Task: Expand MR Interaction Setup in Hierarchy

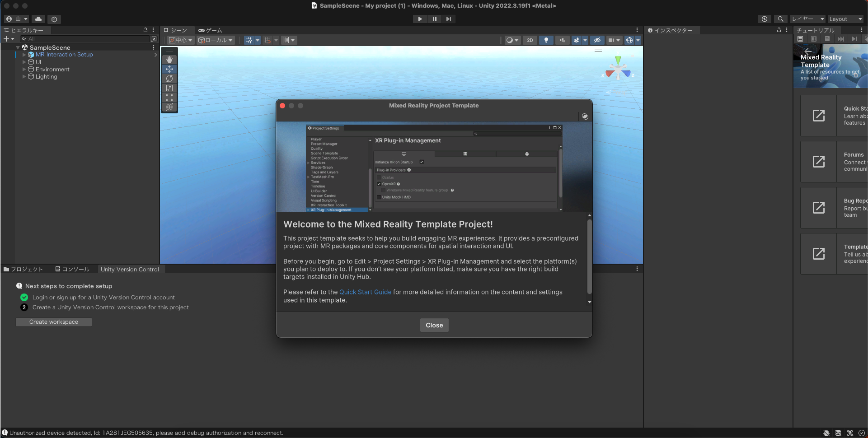Action: point(24,55)
